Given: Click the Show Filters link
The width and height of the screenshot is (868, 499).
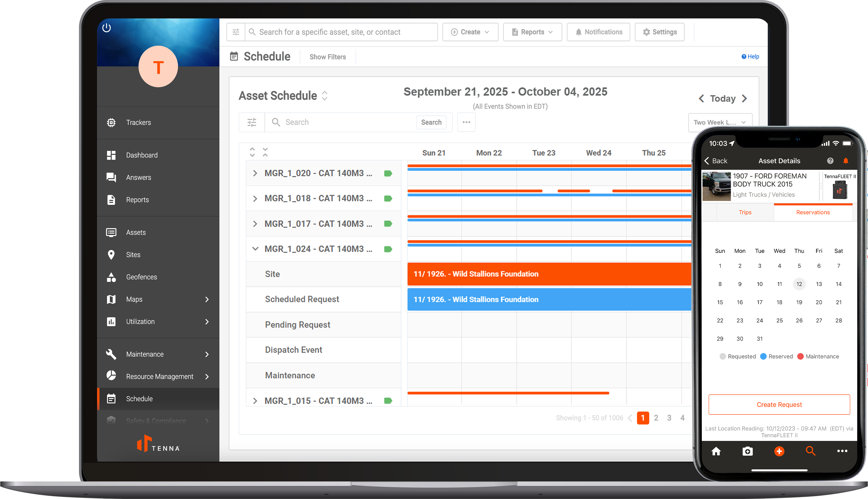Looking at the screenshot, I should coord(328,57).
